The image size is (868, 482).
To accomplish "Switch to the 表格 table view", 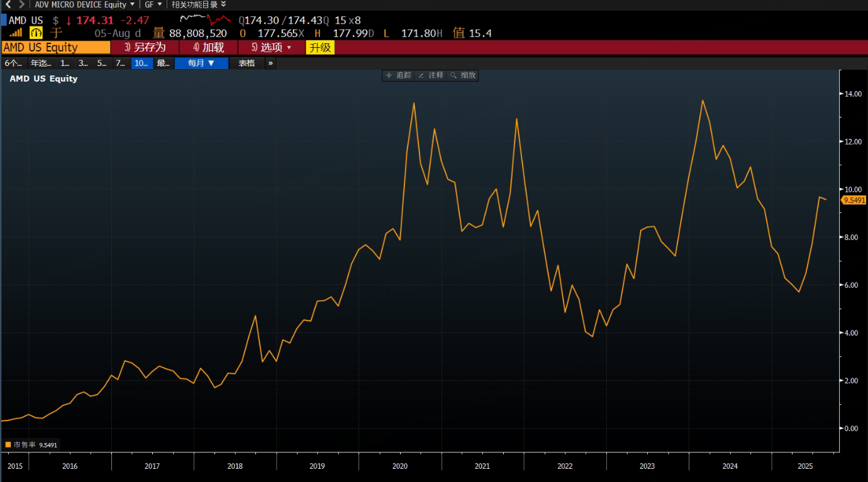I will (247, 63).
